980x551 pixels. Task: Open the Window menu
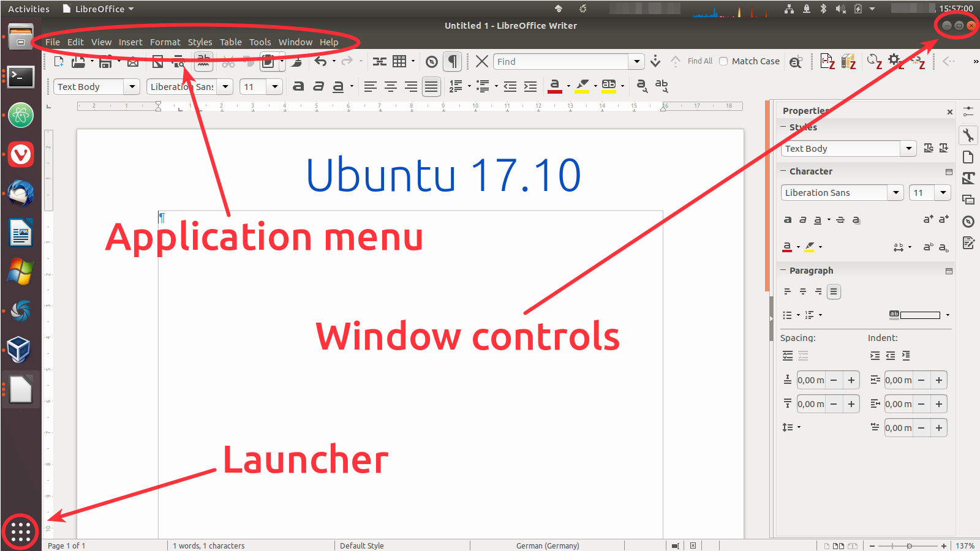(x=295, y=42)
